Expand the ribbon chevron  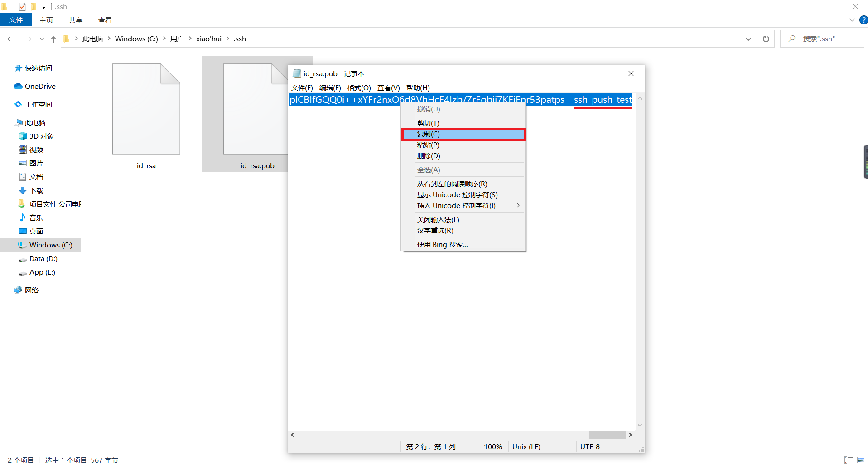(852, 20)
